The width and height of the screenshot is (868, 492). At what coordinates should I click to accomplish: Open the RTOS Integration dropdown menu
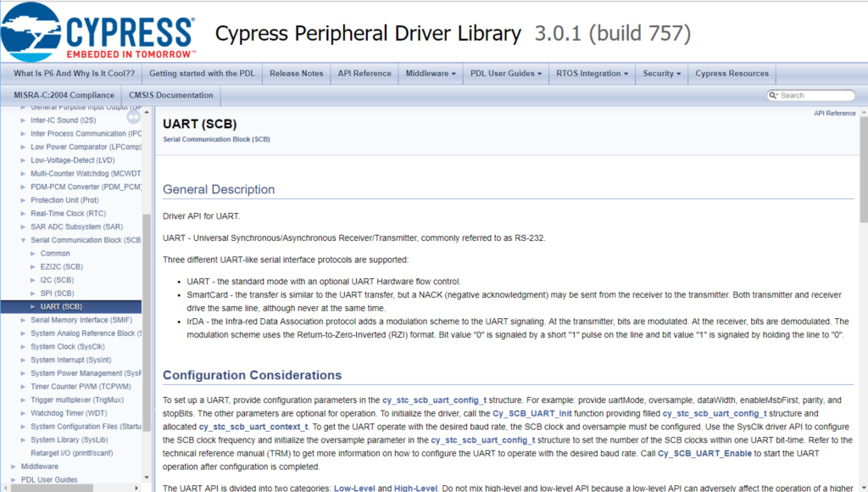click(593, 74)
